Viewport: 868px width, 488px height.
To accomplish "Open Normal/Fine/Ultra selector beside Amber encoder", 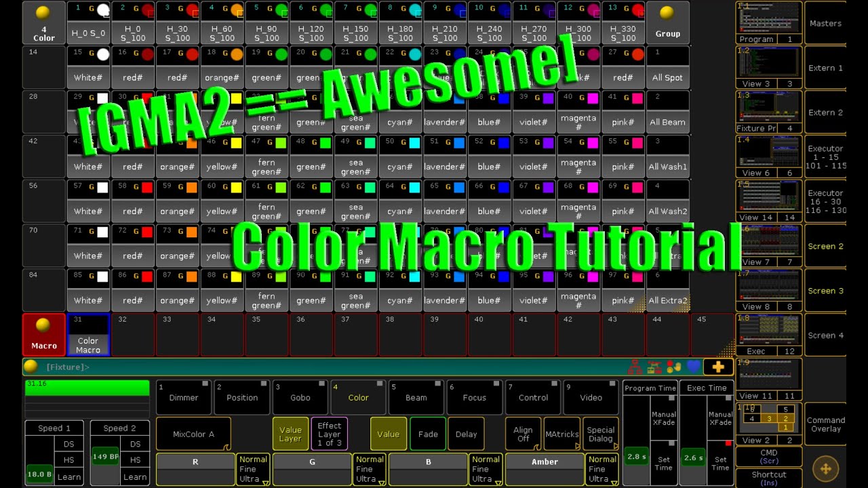I will [602, 469].
